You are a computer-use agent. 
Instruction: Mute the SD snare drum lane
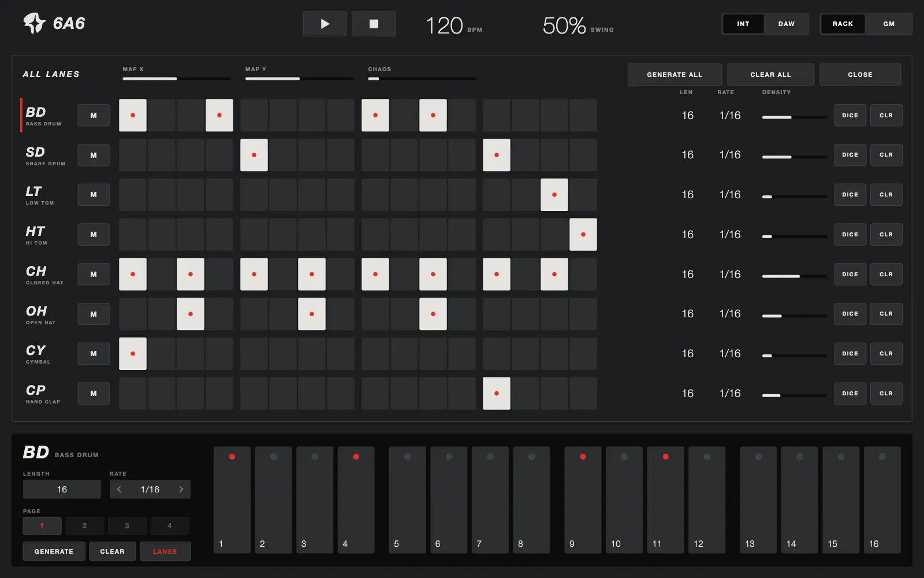(x=94, y=155)
